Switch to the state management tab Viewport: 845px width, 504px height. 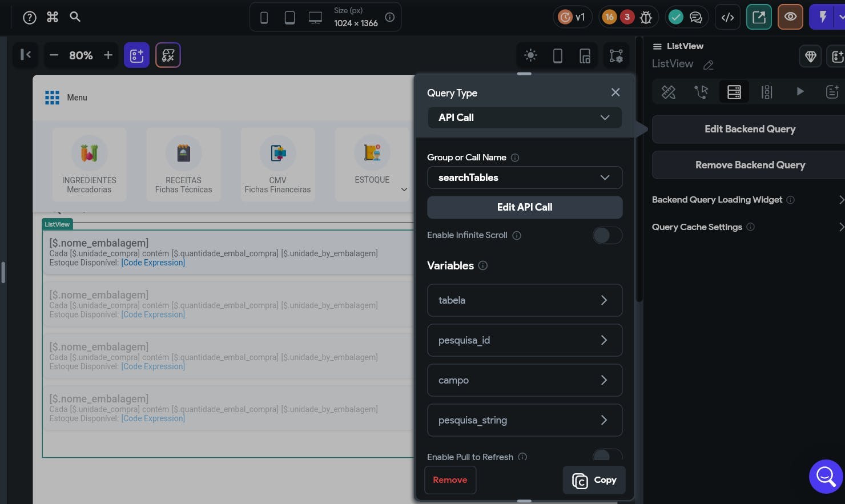click(x=767, y=91)
